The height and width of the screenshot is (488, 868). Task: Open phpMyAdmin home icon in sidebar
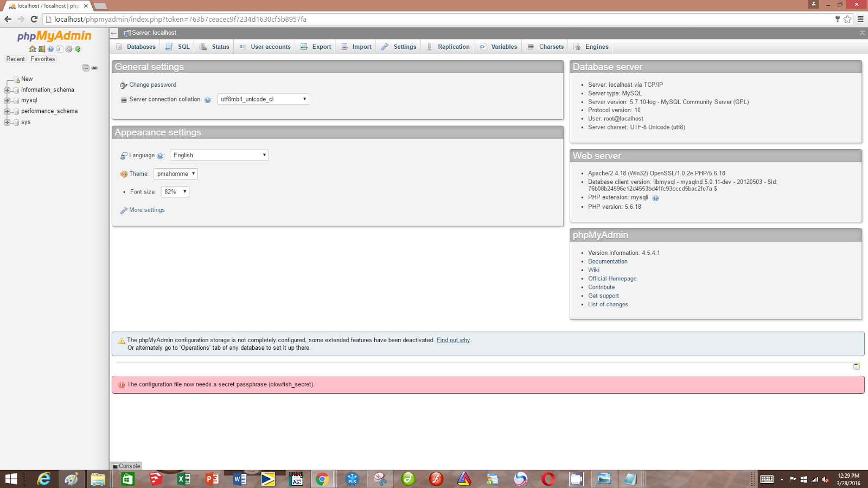tap(33, 49)
